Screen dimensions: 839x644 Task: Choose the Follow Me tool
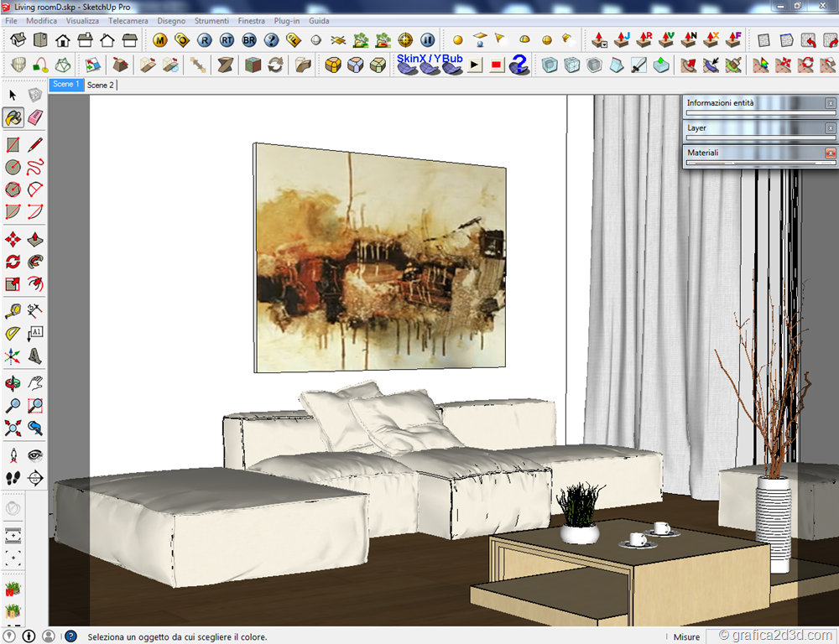pyautogui.click(x=35, y=262)
